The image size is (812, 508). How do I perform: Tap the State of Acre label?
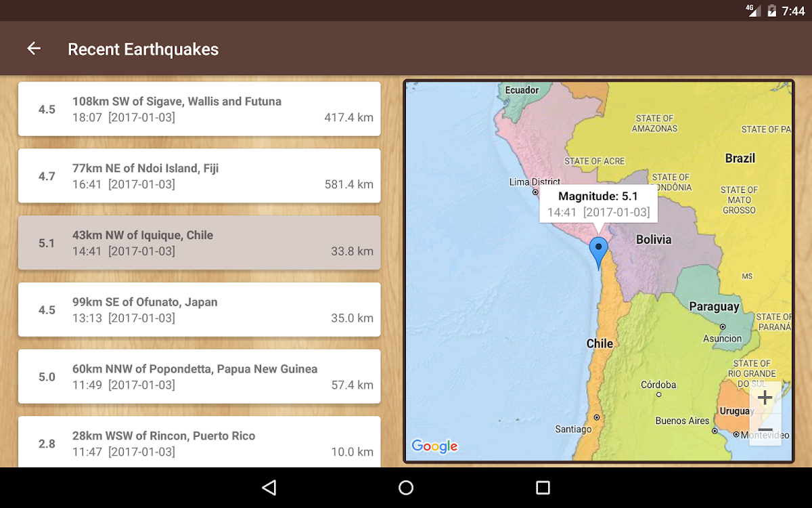click(595, 161)
